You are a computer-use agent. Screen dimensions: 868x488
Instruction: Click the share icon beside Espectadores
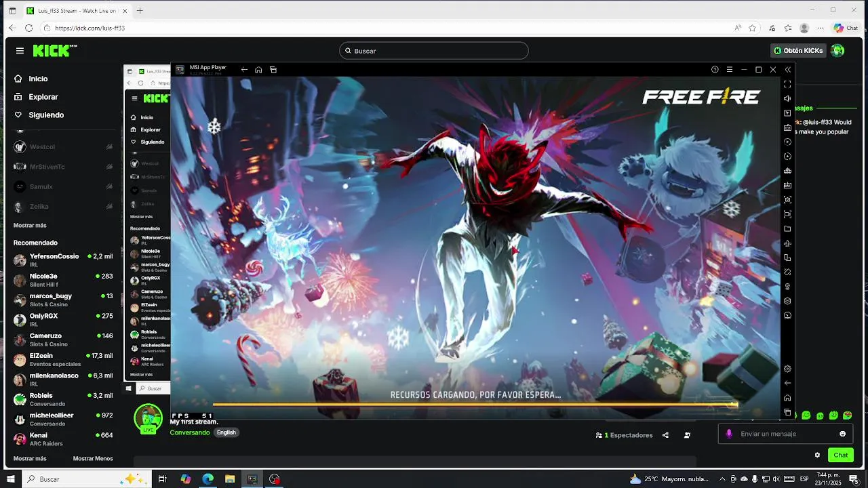coord(665,435)
